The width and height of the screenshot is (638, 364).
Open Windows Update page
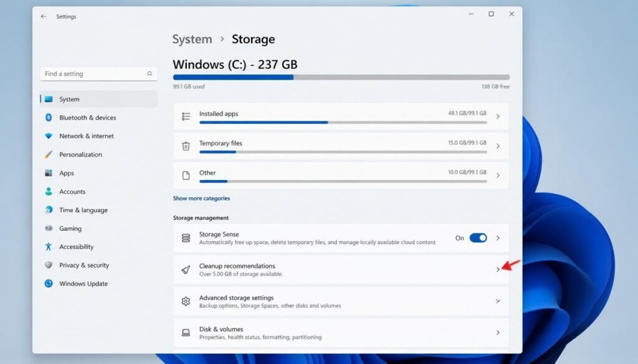click(99, 284)
